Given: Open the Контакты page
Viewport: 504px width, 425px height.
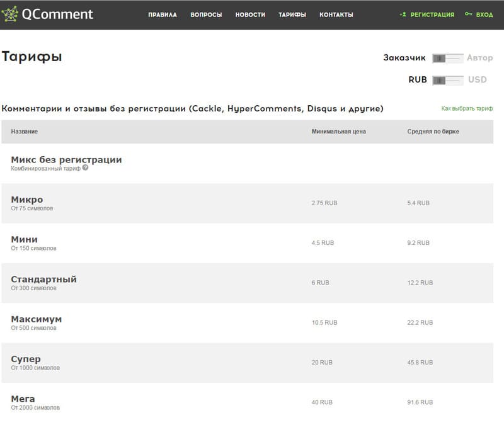Looking at the screenshot, I should tap(336, 14).
